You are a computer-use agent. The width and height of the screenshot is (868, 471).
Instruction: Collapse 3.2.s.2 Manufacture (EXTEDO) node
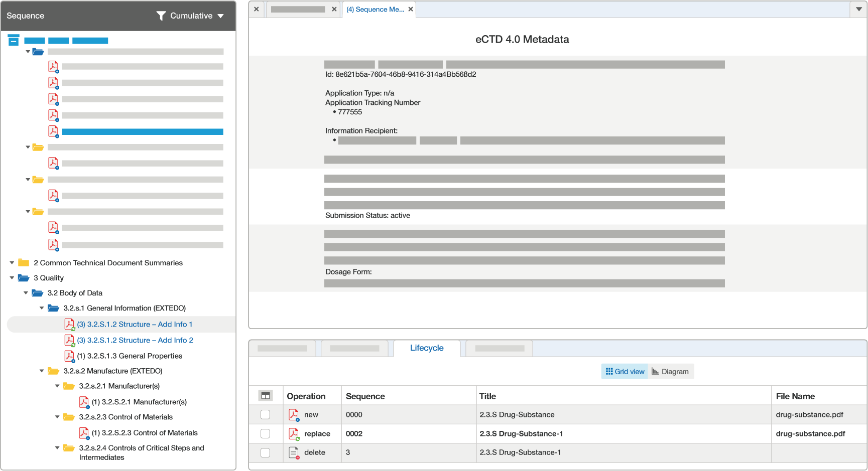[x=42, y=371]
